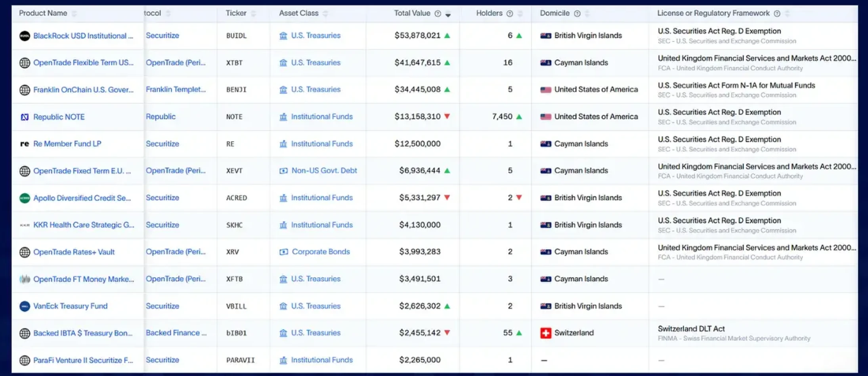Viewport: 868px width, 376px height.
Task: Click the Domicile column info icon
Action: pos(577,13)
